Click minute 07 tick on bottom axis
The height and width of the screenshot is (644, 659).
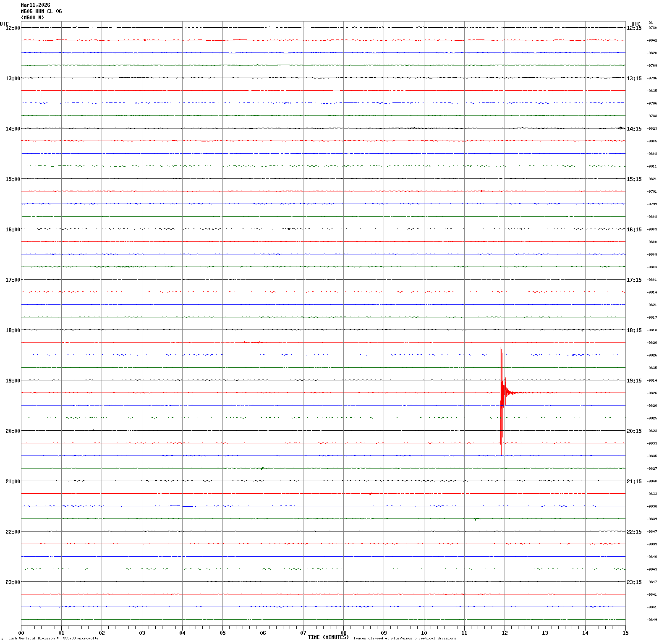(303, 633)
